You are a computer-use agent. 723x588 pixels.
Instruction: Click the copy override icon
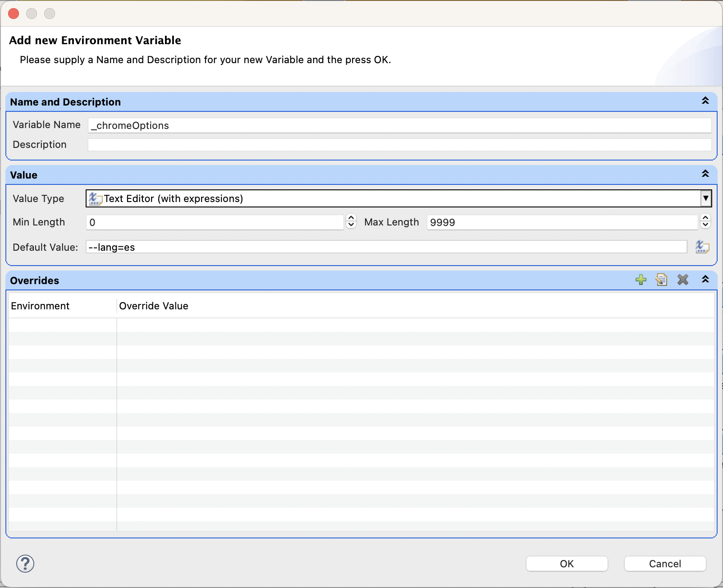[661, 280]
